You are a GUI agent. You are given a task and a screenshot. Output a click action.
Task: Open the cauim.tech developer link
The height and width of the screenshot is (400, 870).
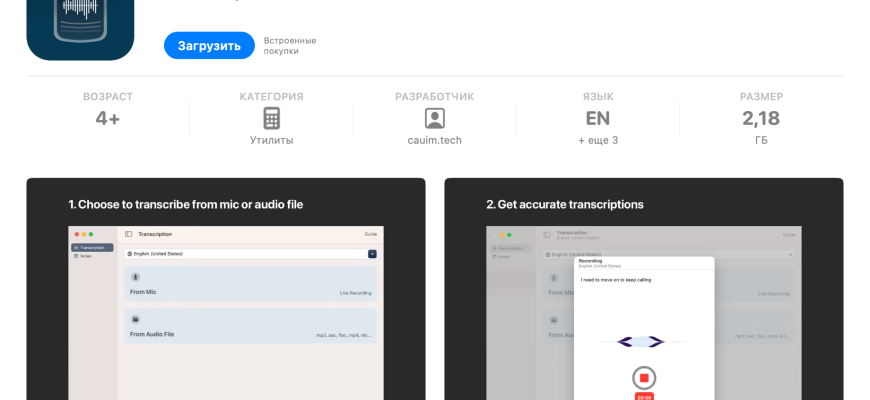434,141
